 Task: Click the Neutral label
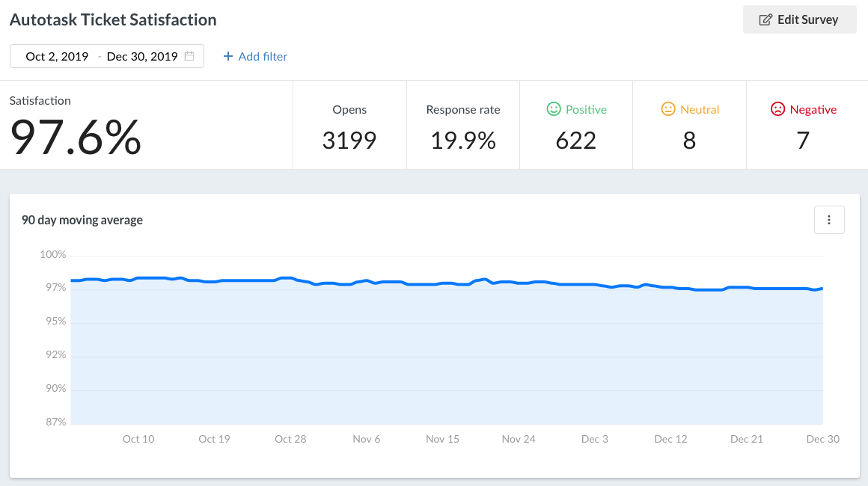pyautogui.click(x=700, y=109)
